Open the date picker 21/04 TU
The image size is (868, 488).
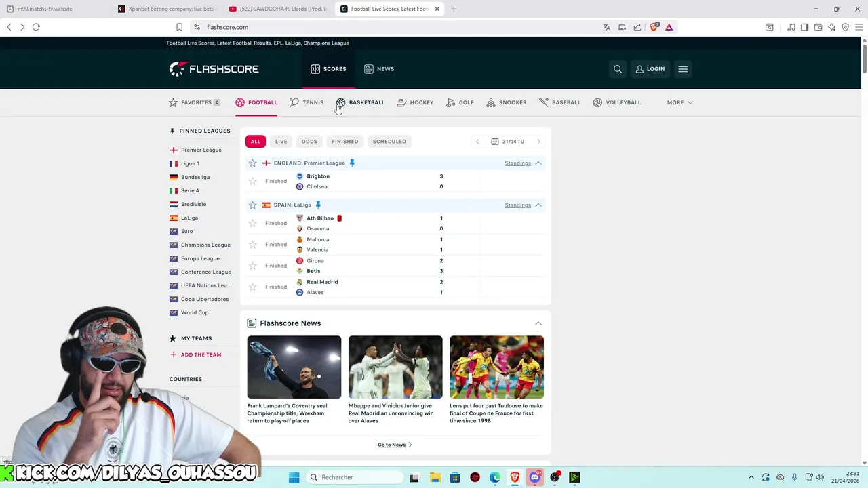508,142
